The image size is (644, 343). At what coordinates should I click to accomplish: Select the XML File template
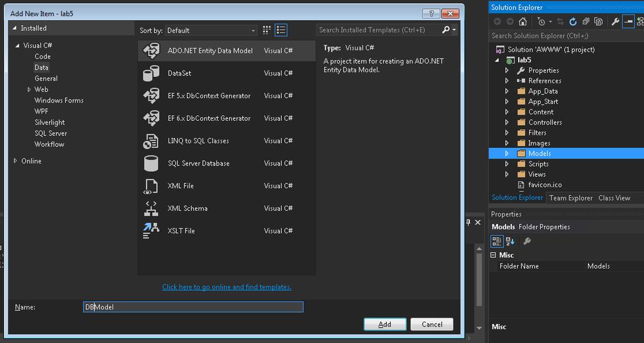226,186
